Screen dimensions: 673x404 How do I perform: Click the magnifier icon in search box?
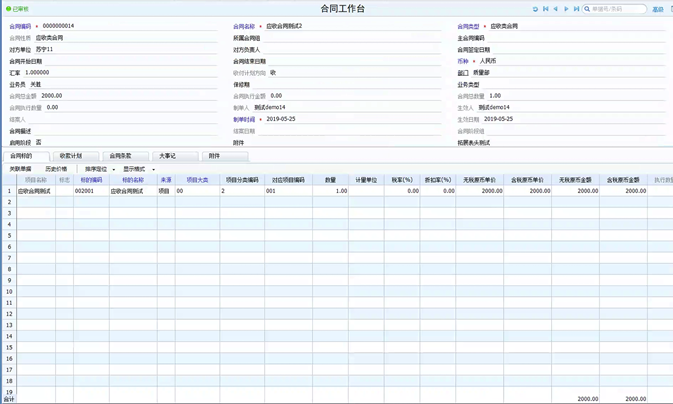pos(587,9)
